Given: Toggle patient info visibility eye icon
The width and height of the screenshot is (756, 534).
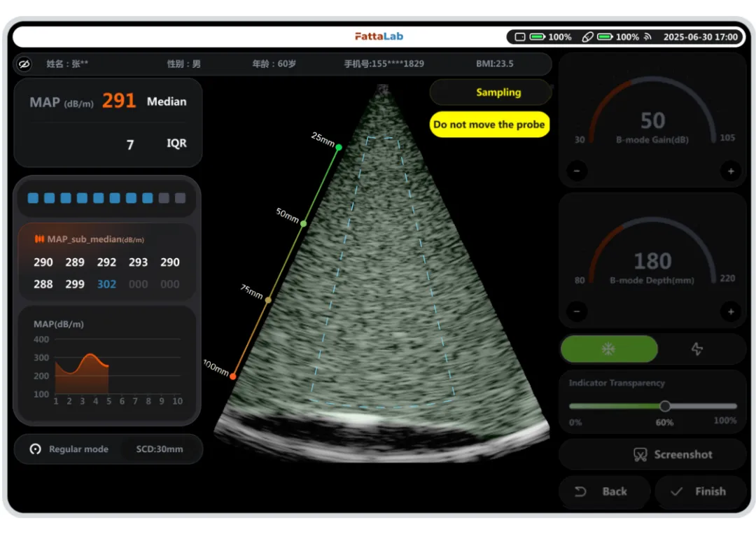Looking at the screenshot, I should (24, 64).
